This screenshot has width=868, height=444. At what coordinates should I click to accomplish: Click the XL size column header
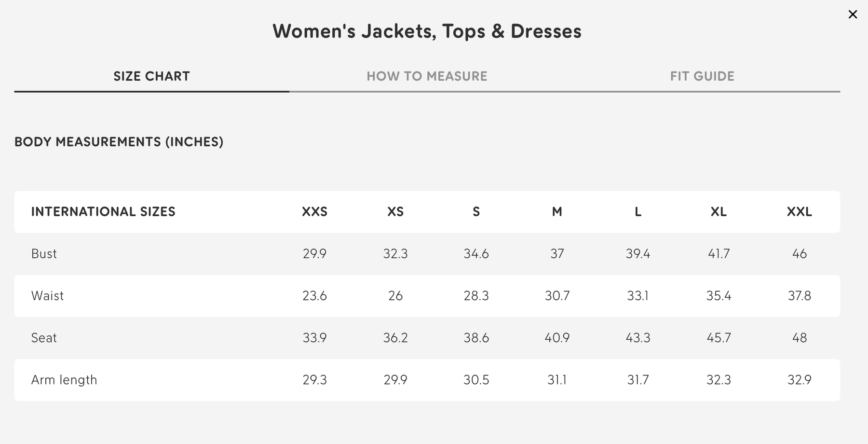[x=719, y=212]
